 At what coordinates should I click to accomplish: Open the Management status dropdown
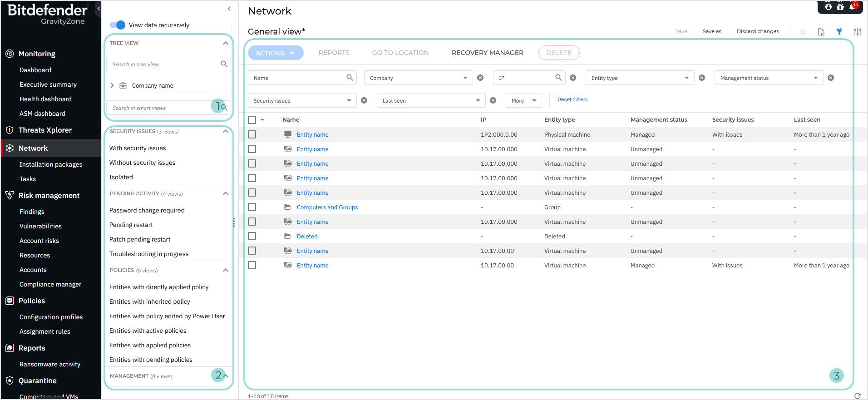pos(769,78)
